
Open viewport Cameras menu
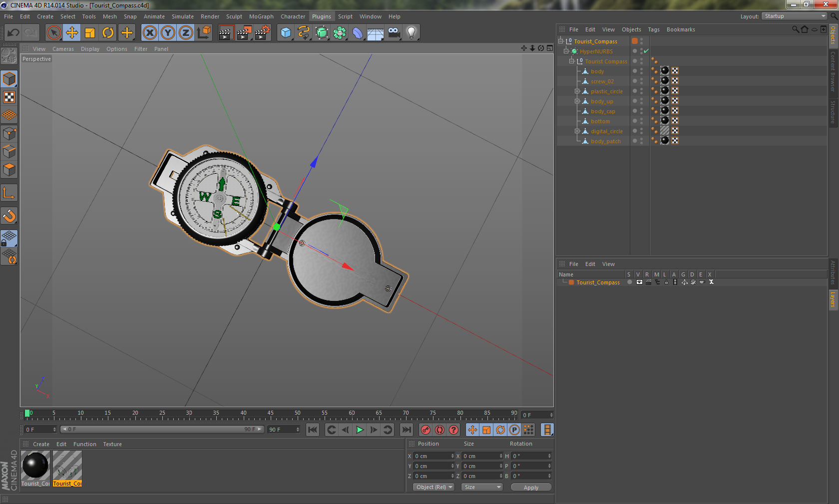pos(63,49)
